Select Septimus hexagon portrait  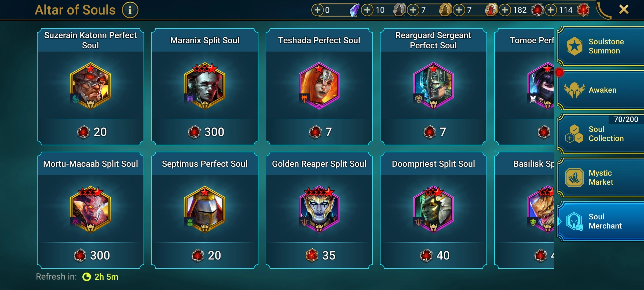pos(205,209)
